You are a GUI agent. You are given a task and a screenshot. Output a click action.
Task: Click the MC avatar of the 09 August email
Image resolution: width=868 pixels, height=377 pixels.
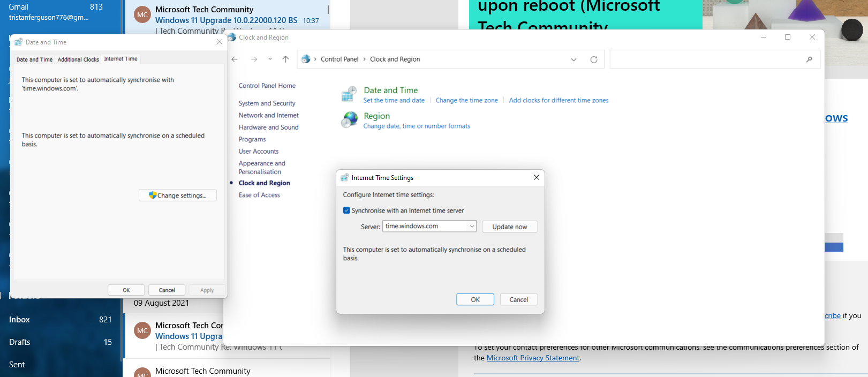pos(142,331)
